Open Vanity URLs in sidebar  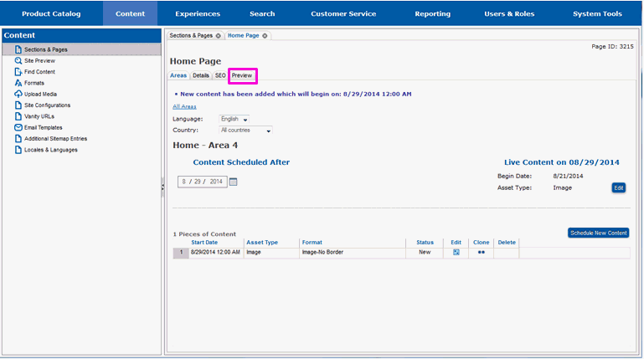point(39,116)
